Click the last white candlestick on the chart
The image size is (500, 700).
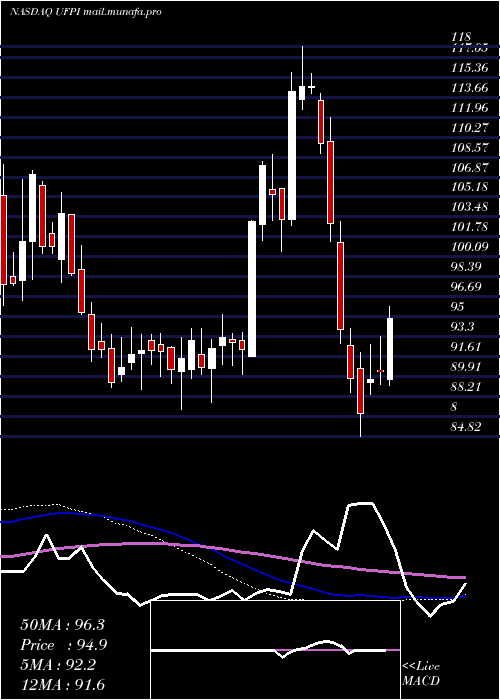point(390,349)
